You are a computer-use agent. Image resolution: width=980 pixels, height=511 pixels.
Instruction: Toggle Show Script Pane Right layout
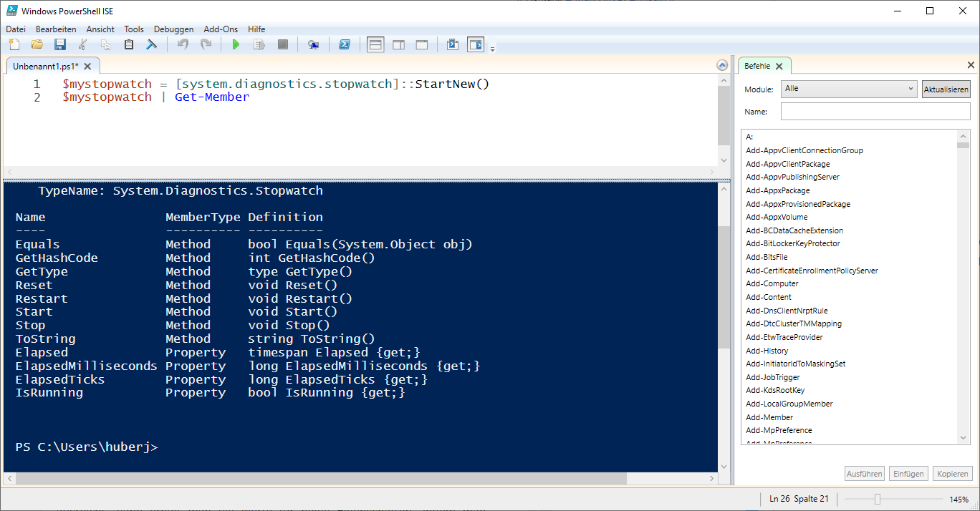[x=398, y=44]
